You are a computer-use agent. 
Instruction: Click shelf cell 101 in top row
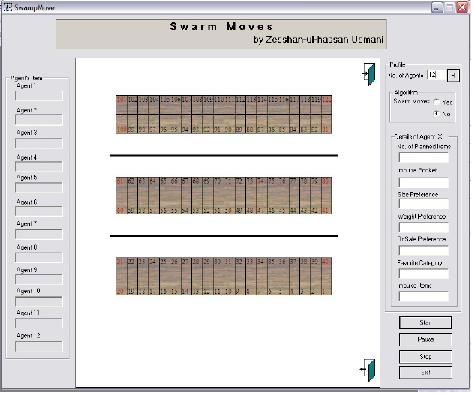point(122,105)
